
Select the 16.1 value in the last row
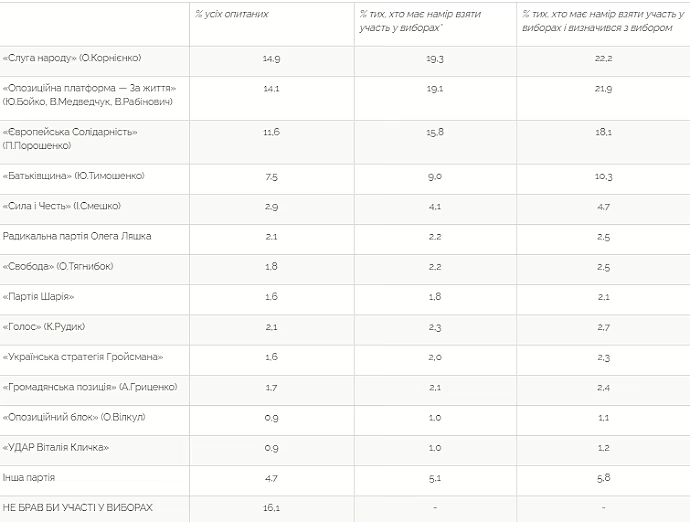tap(271, 508)
